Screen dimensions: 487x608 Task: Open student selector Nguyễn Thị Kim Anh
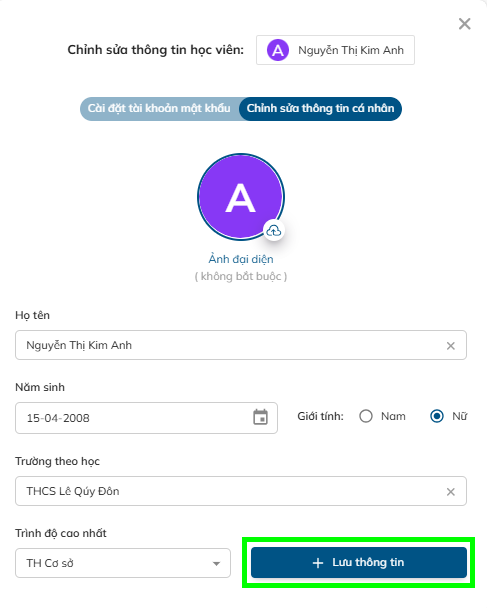(335, 50)
